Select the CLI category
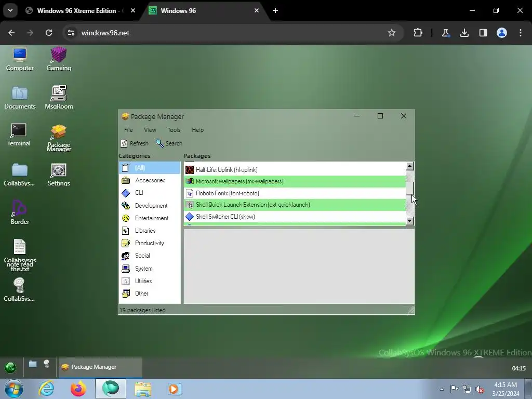The width and height of the screenshot is (532, 399). (x=150, y=193)
